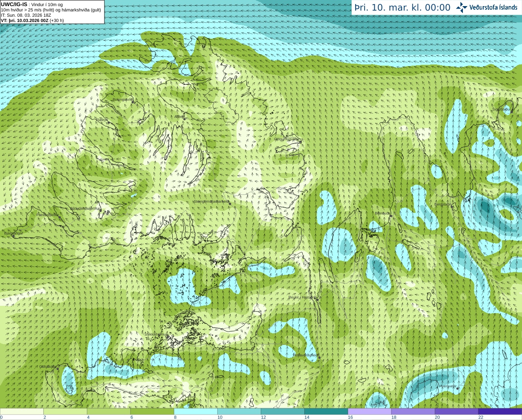The image size is (522, 420).
Task: Click the 10m hviður legend description line
Action: (51, 10)
